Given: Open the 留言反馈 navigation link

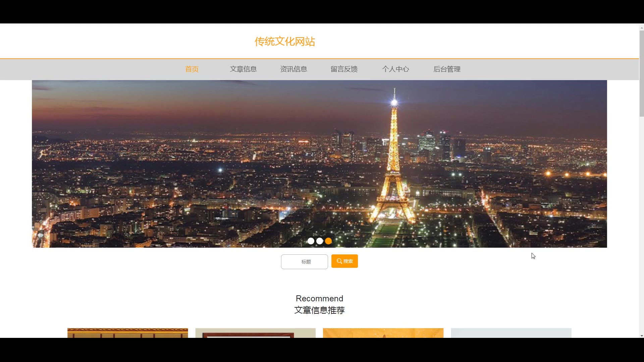Looking at the screenshot, I should click(344, 69).
